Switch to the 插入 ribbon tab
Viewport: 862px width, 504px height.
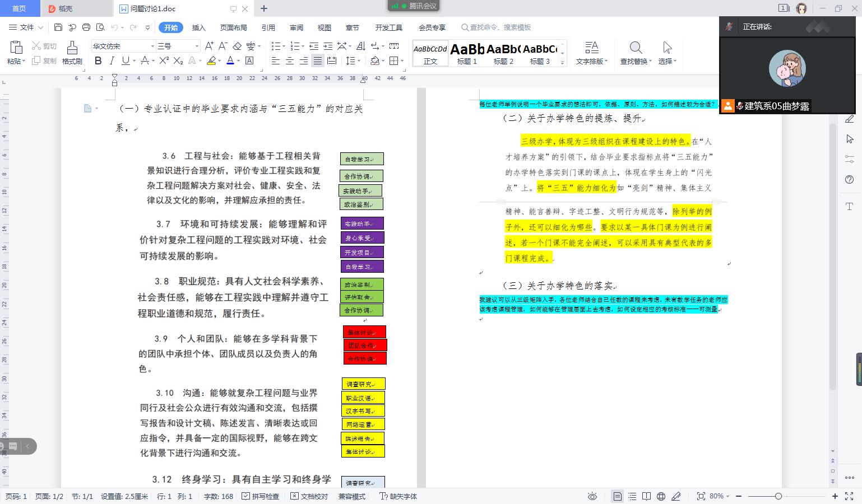coord(199,27)
